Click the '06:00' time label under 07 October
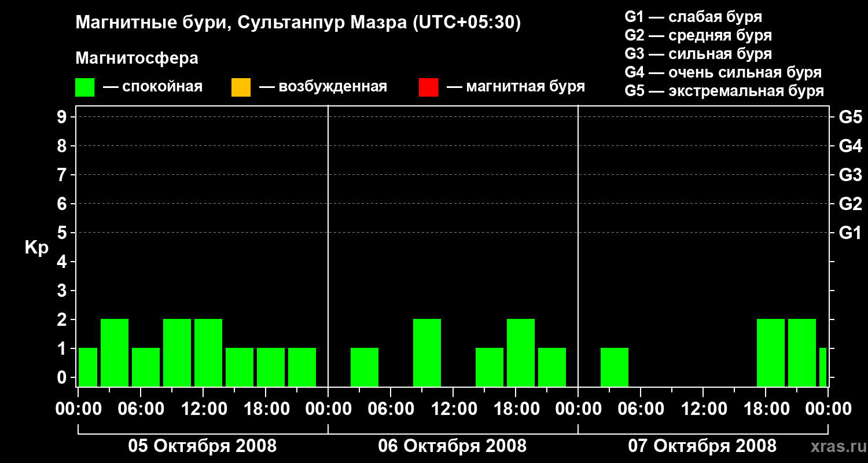 tap(641, 409)
